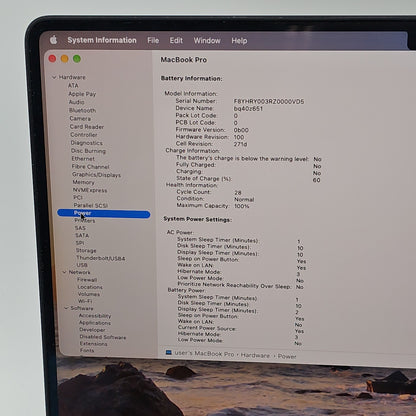Select Bluetooth in the sidebar
Image resolution: width=416 pixels, height=416 pixels.
pyautogui.click(x=82, y=110)
